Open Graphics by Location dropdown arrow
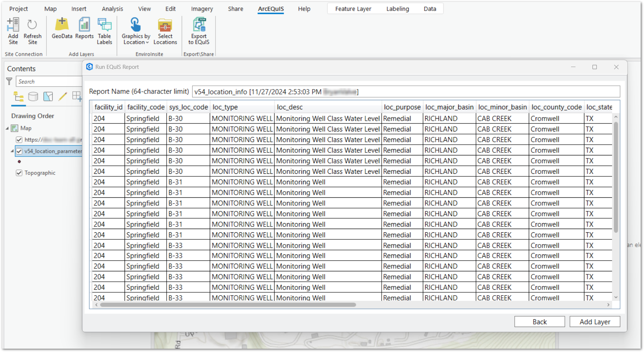This screenshot has width=644, height=352. (147, 42)
